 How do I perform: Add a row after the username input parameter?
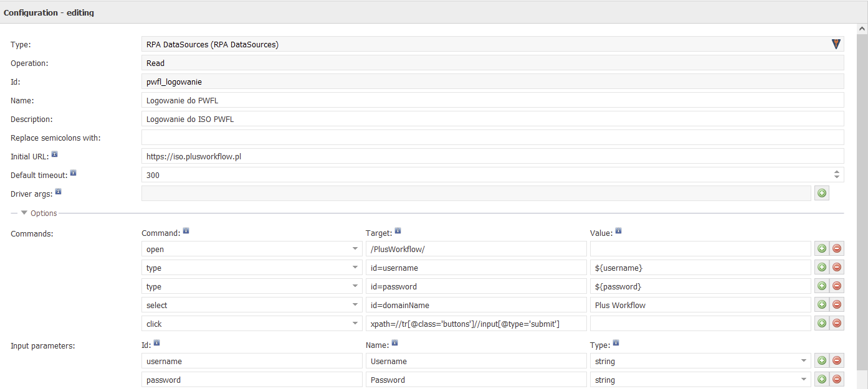click(822, 361)
